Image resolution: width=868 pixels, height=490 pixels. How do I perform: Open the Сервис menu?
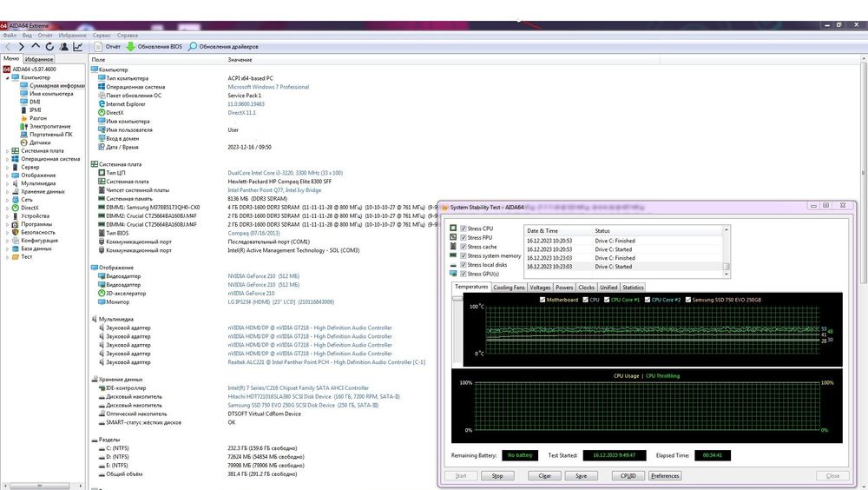[102, 35]
